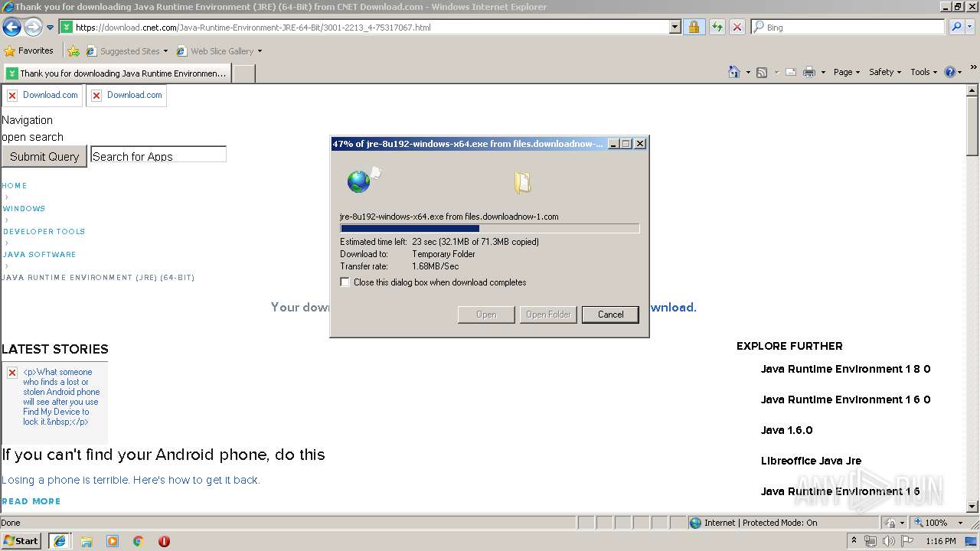Open the WINDOWS breadcrumb link
Viewport: 980px width, 551px height.
[24, 209]
